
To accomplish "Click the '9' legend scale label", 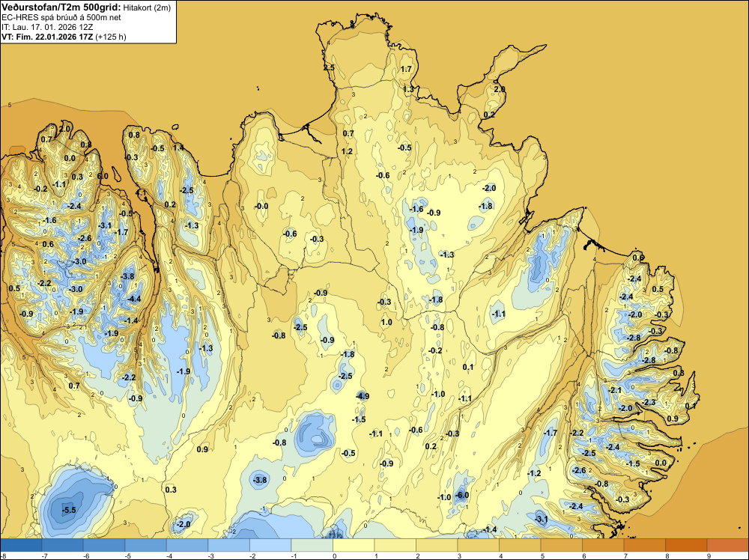I will click(x=709, y=556).
